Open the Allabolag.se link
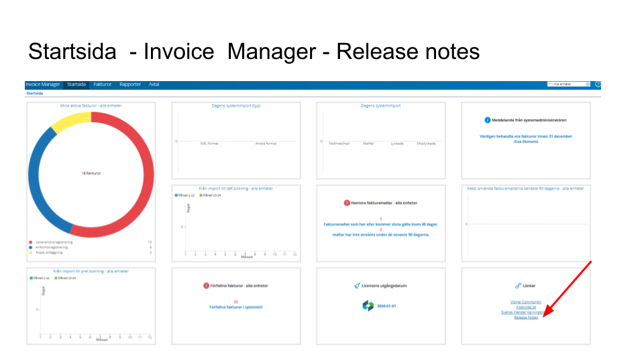The width and height of the screenshot is (644, 362). [x=526, y=307]
